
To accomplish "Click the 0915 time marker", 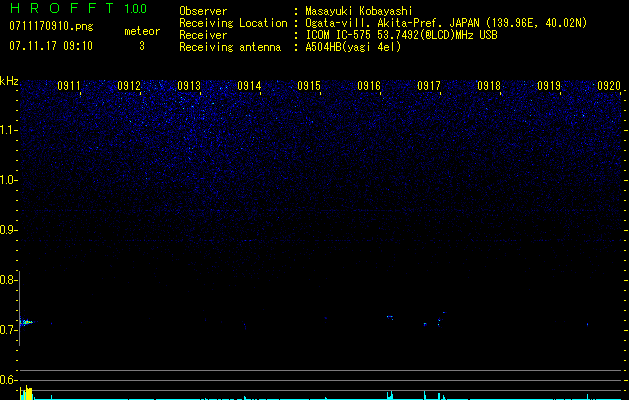I will [309, 86].
